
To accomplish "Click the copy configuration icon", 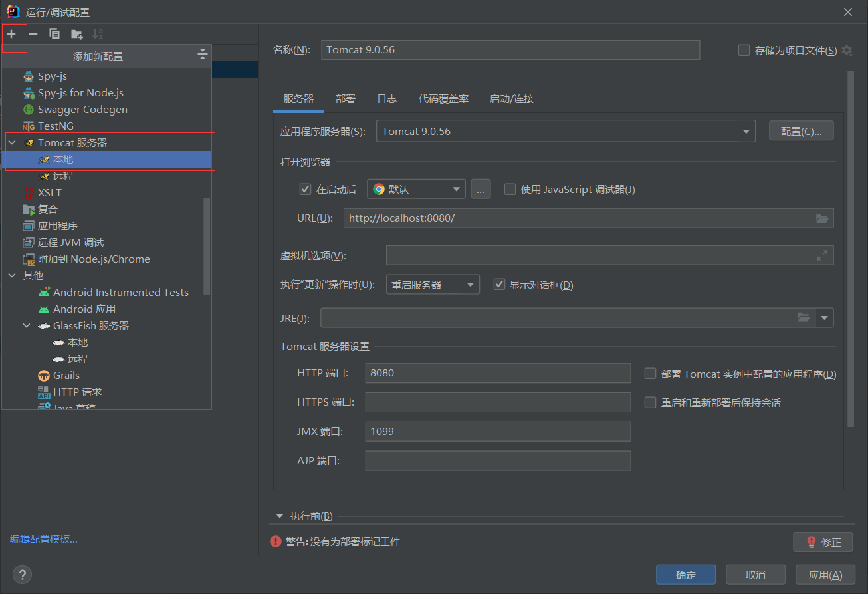I will pyautogui.click(x=54, y=34).
